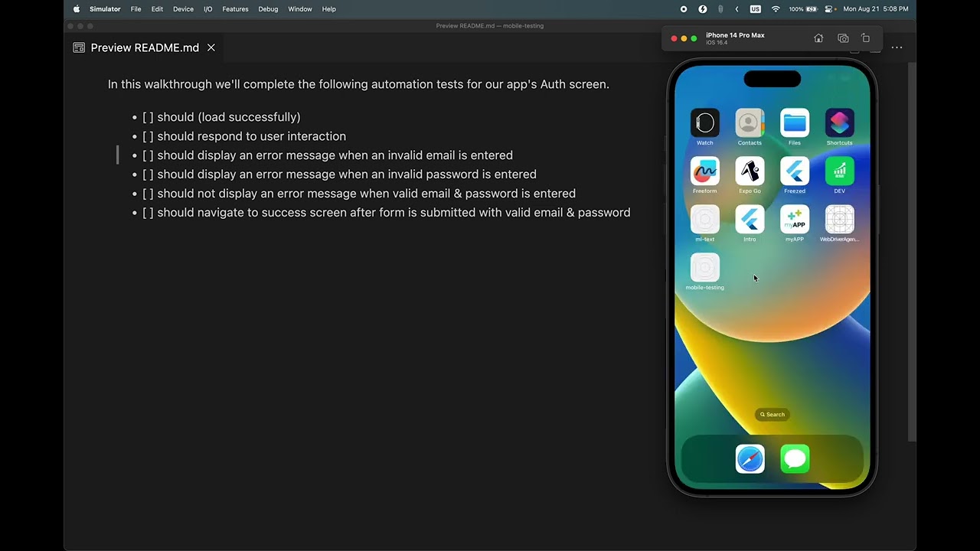
Task: Rotate the simulator device with the rotate icon
Action: [x=866, y=38]
